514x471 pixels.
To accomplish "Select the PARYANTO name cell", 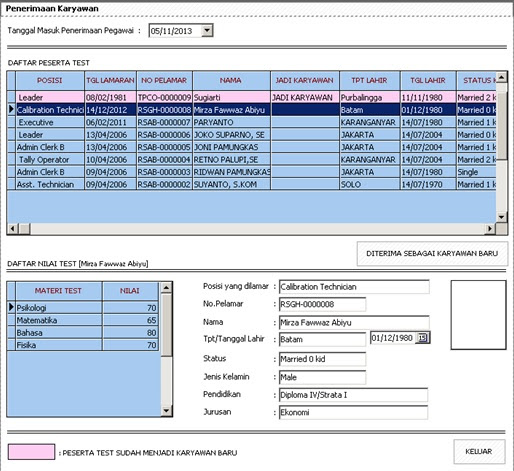I will pos(231,122).
